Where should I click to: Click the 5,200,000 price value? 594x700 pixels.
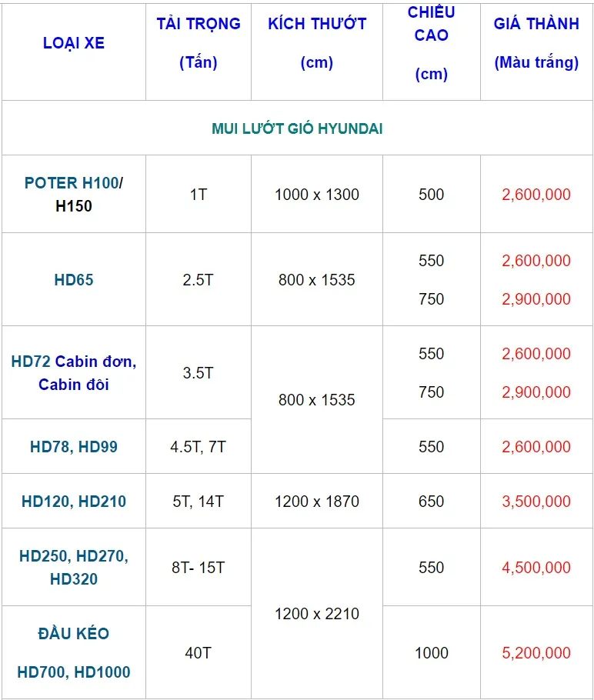click(536, 653)
